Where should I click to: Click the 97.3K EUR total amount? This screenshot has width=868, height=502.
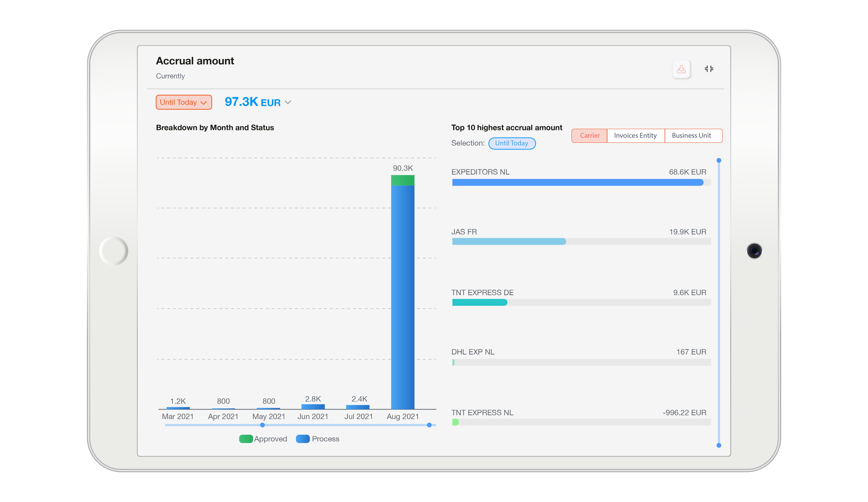tap(252, 102)
